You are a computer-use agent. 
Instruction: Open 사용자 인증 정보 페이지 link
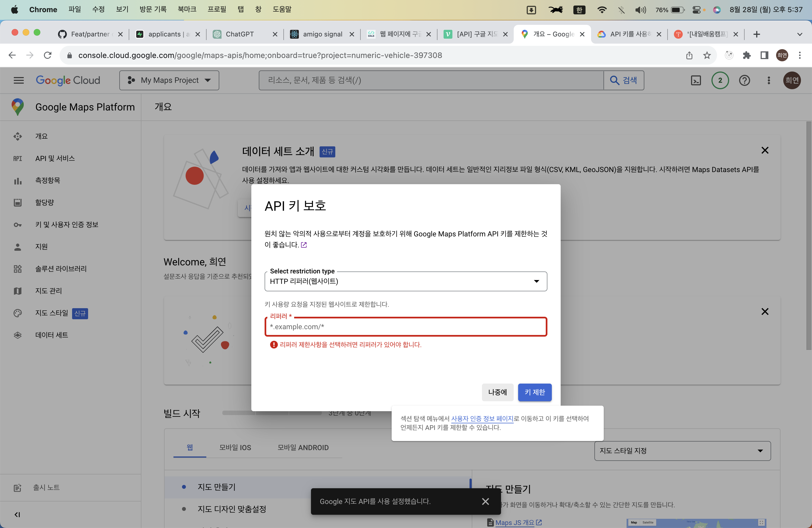point(482,419)
